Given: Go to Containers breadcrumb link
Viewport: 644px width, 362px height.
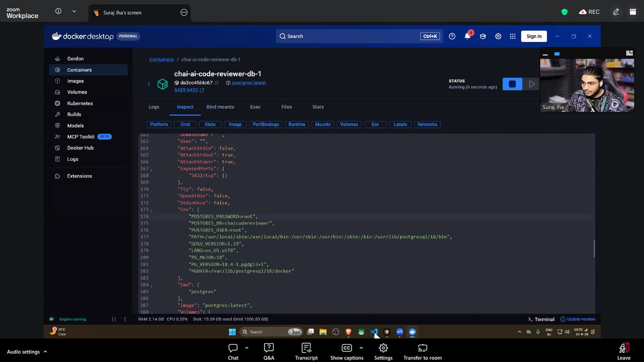Looking at the screenshot, I should pos(162,60).
